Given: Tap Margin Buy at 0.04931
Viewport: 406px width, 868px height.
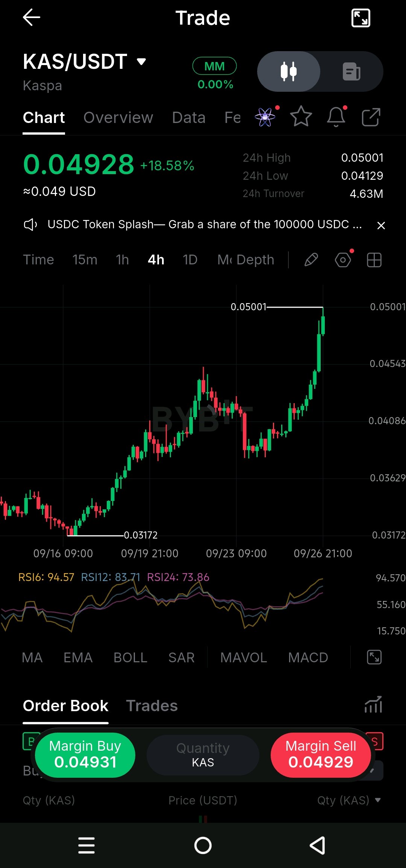Looking at the screenshot, I should (x=85, y=755).
